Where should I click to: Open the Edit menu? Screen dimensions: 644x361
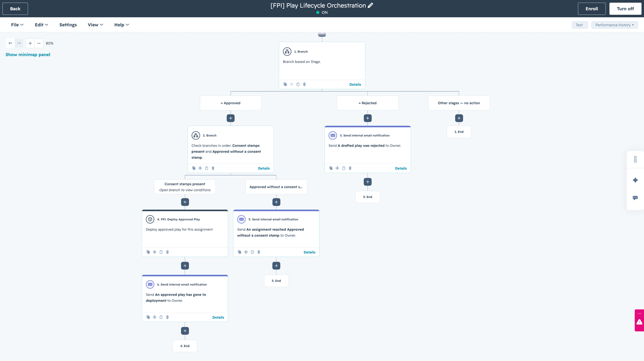point(42,25)
